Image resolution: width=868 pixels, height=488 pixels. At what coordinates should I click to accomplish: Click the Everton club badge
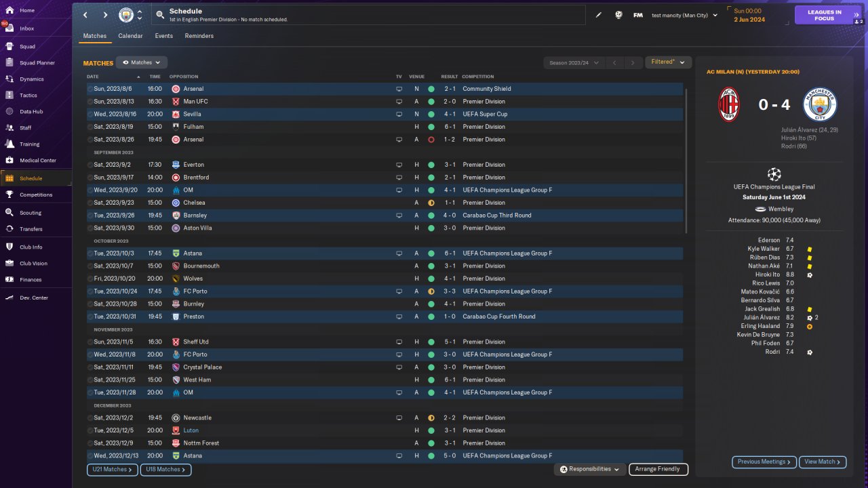click(x=176, y=165)
